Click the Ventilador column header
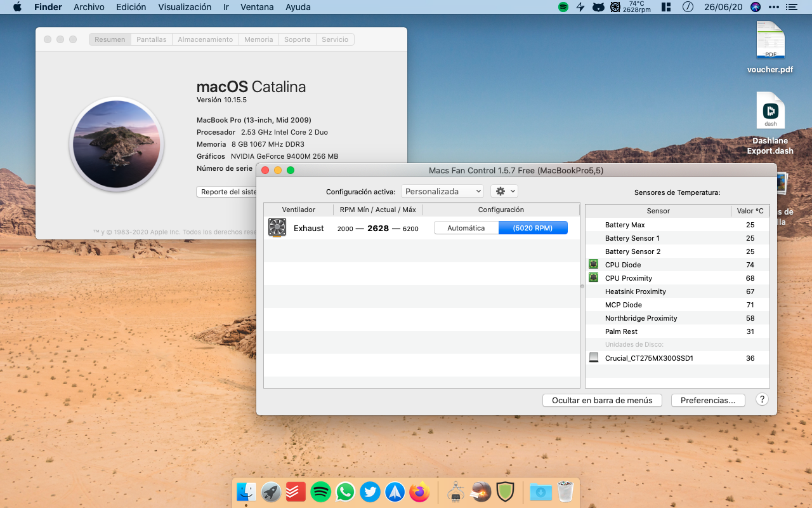Image resolution: width=812 pixels, height=508 pixels. click(299, 210)
